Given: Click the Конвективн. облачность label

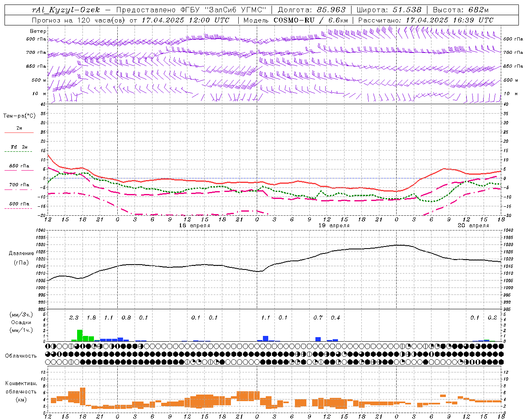Looking at the screenshot, I should (21, 391).
